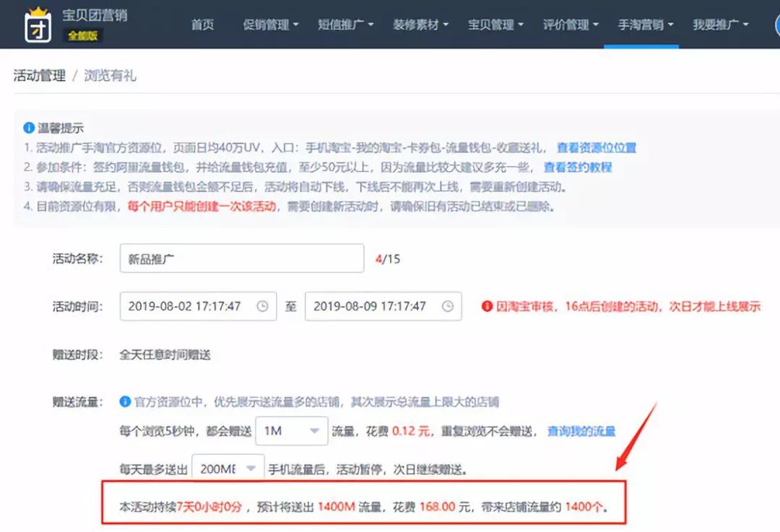
Task: Click the 活动名称 input showing 新品推广
Action: click(x=241, y=258)
